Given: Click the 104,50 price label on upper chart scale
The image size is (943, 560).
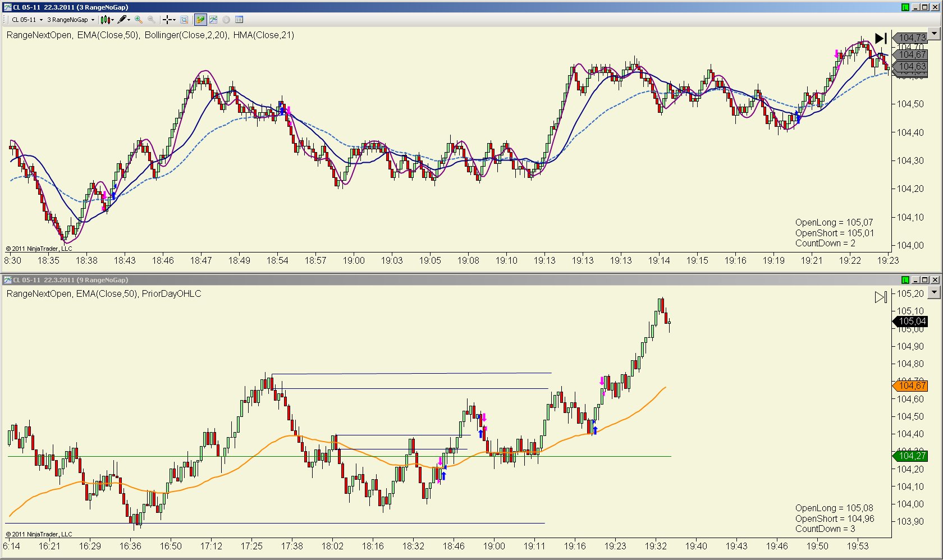Looking at the screenshot, I should coord(910,104).
